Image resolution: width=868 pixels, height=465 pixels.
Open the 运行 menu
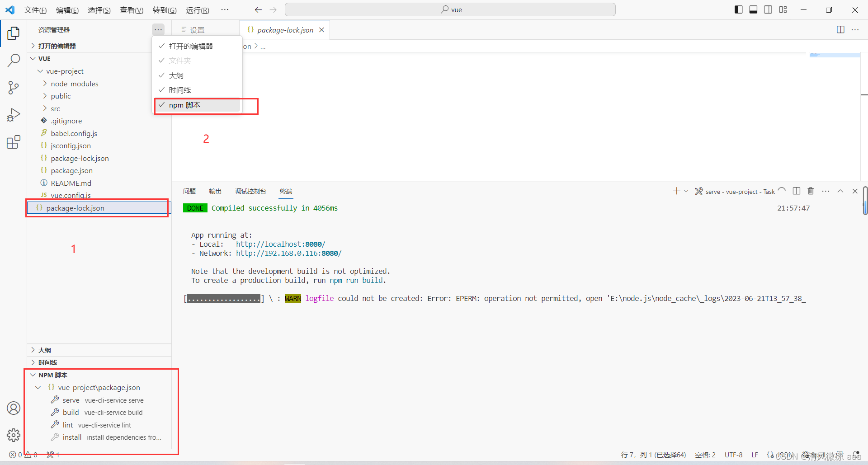click(x=198, y=10)
